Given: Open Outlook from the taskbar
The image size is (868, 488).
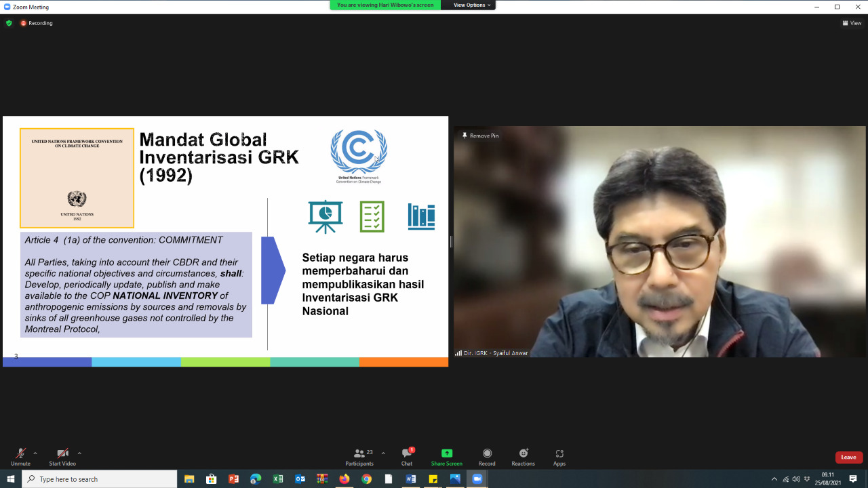Looking at the screenshot, I should [300, 479].
